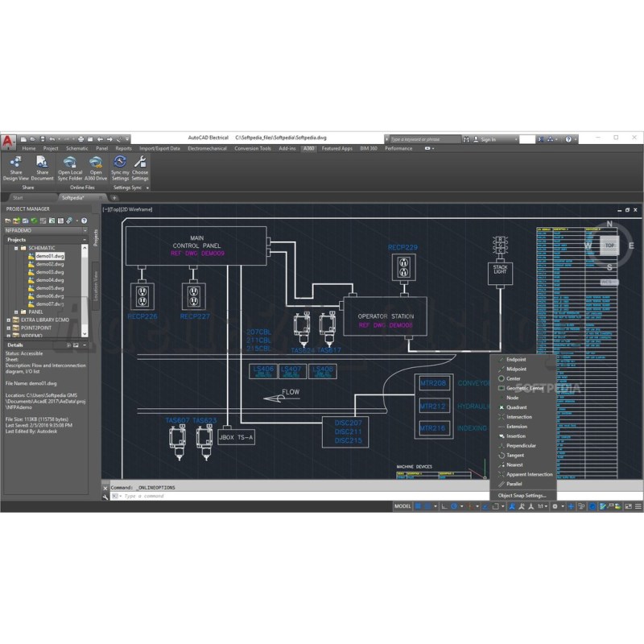Open the NFPADEMO project dropdown
Image resolution: width=644 pixels, height=644 pixels.
[85, 230]
